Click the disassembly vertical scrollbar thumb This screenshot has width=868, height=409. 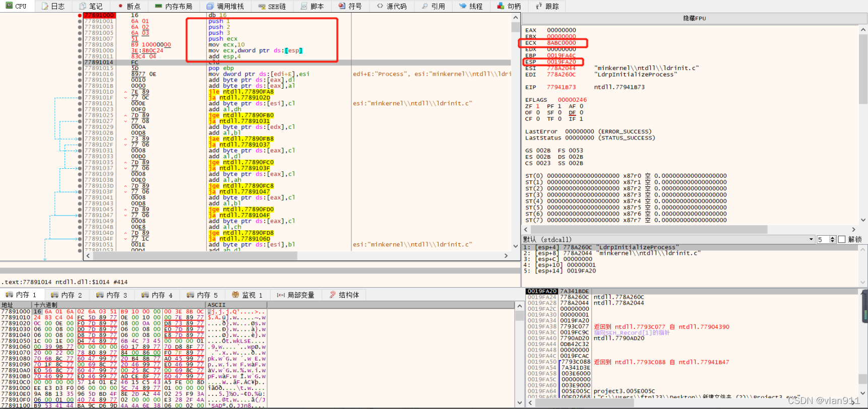[516, 27]
